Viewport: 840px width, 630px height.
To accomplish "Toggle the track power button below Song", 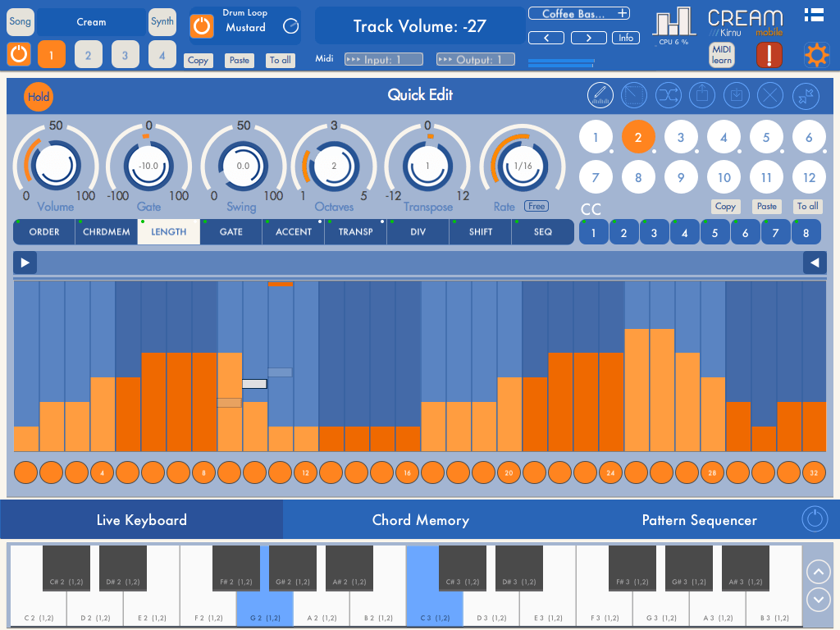I will [19, 54].
